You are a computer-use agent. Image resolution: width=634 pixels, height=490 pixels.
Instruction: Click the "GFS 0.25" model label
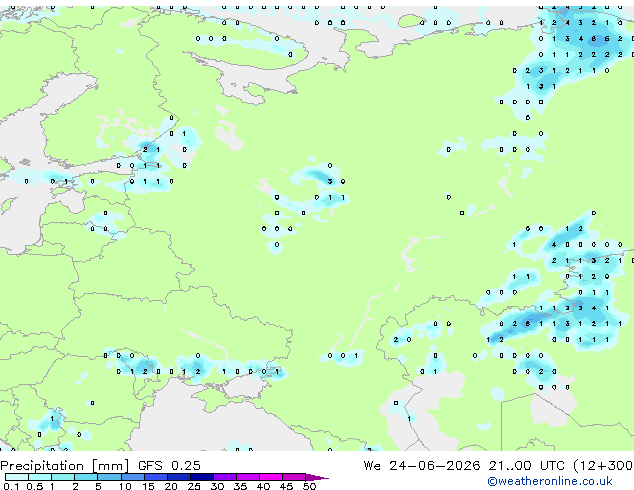169,466
